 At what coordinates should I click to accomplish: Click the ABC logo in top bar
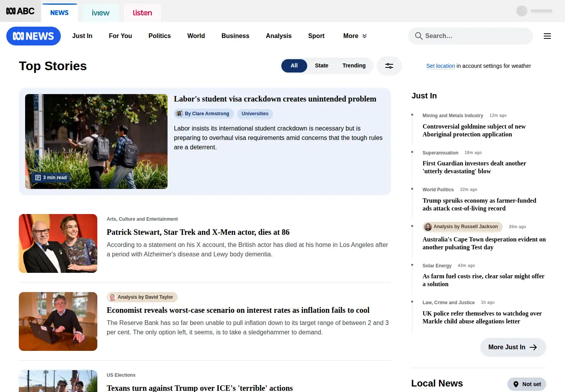click(20, 11)
